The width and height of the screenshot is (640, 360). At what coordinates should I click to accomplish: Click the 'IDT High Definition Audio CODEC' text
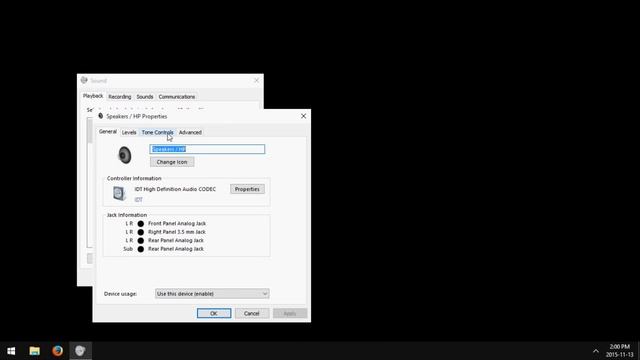click(x=175, y=189)
